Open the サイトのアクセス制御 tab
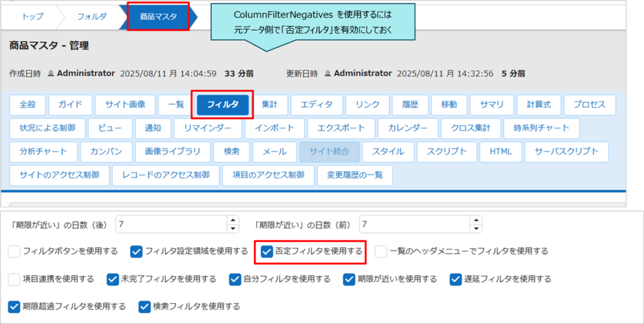 [59, 176]
